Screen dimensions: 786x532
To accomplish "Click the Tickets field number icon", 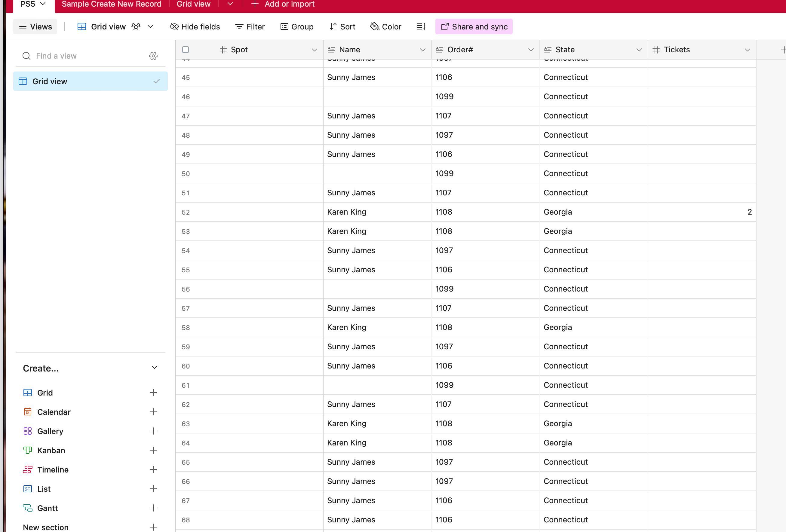I will pos(656,50).
